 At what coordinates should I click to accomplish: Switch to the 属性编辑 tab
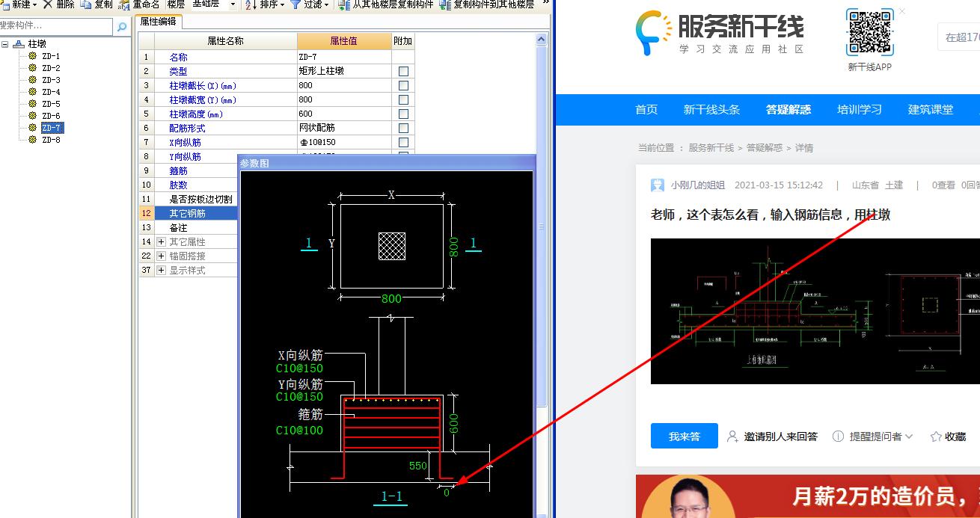(x=158, y=22)
